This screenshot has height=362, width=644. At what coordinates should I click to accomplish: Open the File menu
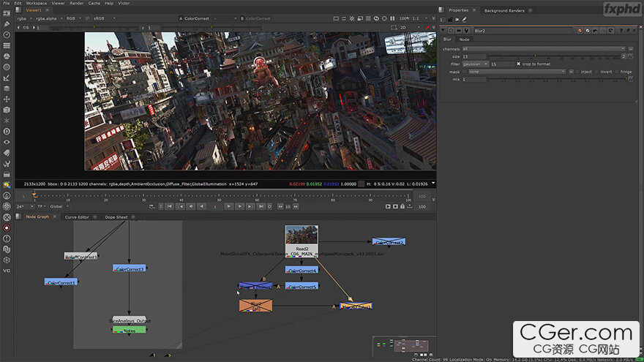(6, 3)
